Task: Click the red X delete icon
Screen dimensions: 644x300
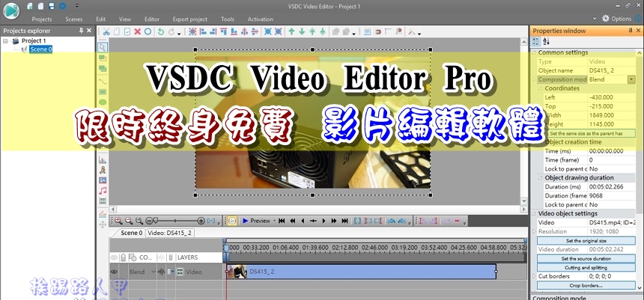Action: [138, 31]
